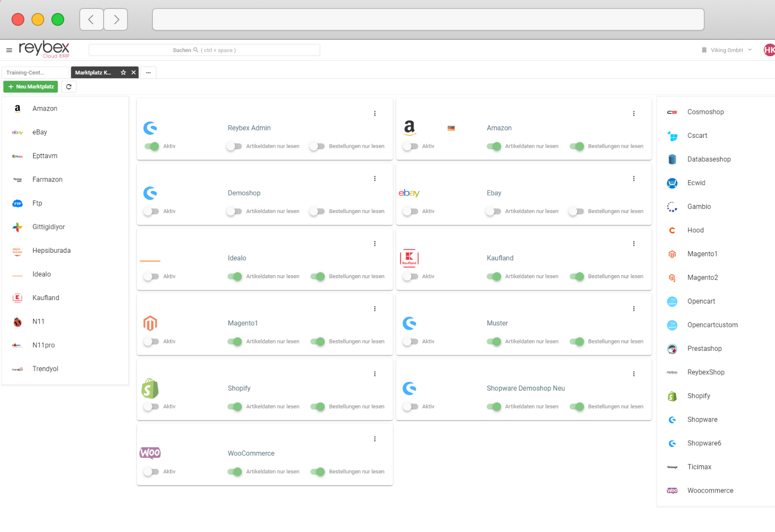Screen dimensions: 775x532
Task: Click the Databaseshop database icon
Action: click(672, 159)
